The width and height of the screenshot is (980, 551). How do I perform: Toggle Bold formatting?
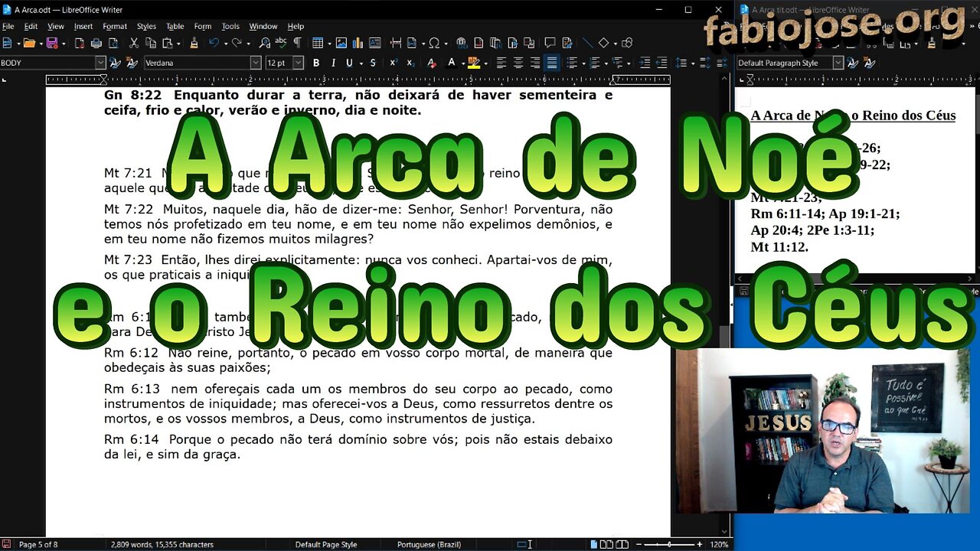click(316, 63)
